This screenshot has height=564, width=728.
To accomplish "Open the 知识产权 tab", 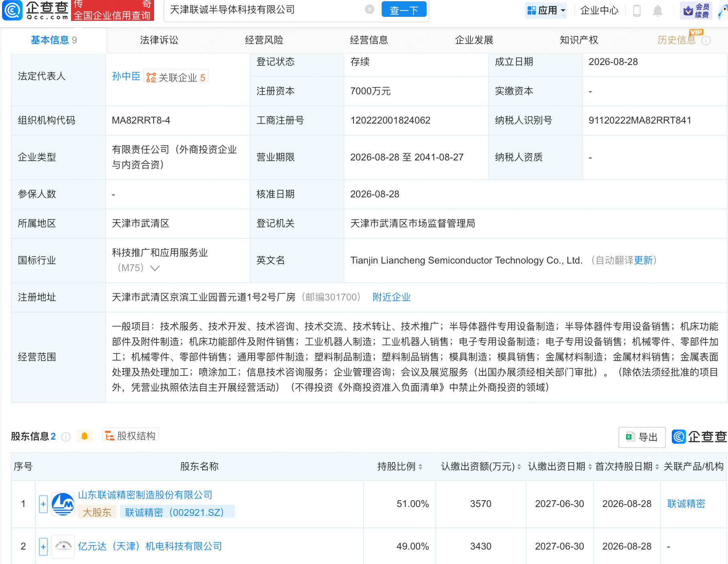I will pyautogui.click(x=579, y=40).
